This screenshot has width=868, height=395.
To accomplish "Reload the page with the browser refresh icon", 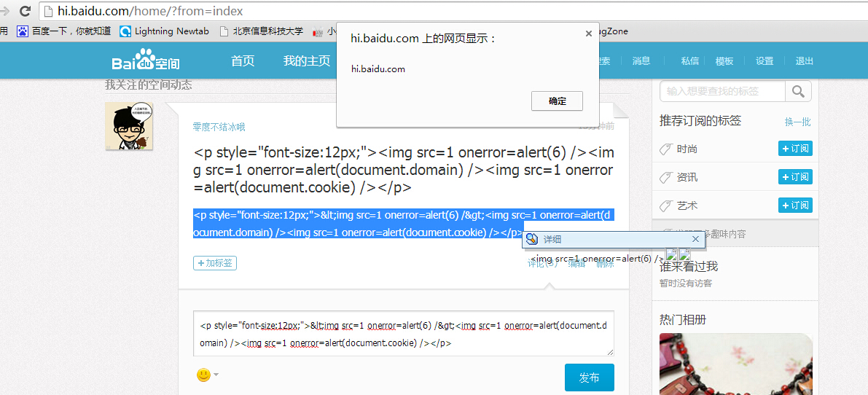I will click(x=24, y=10).
